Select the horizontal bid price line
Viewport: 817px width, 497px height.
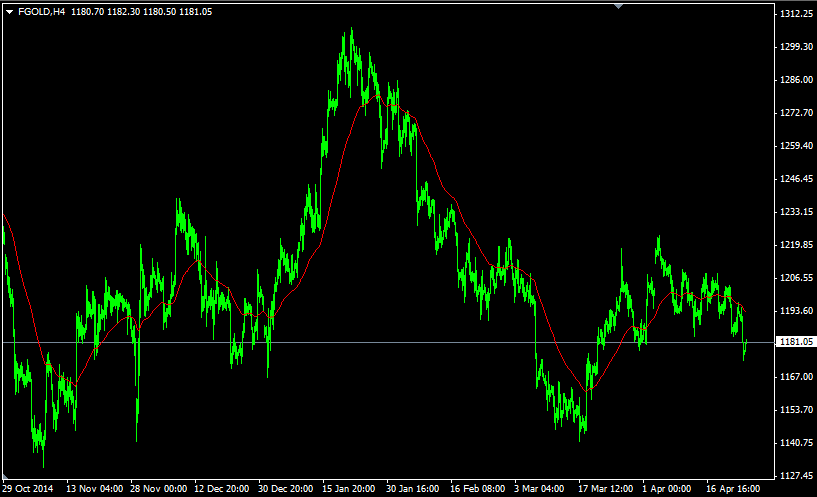(388, 342)
